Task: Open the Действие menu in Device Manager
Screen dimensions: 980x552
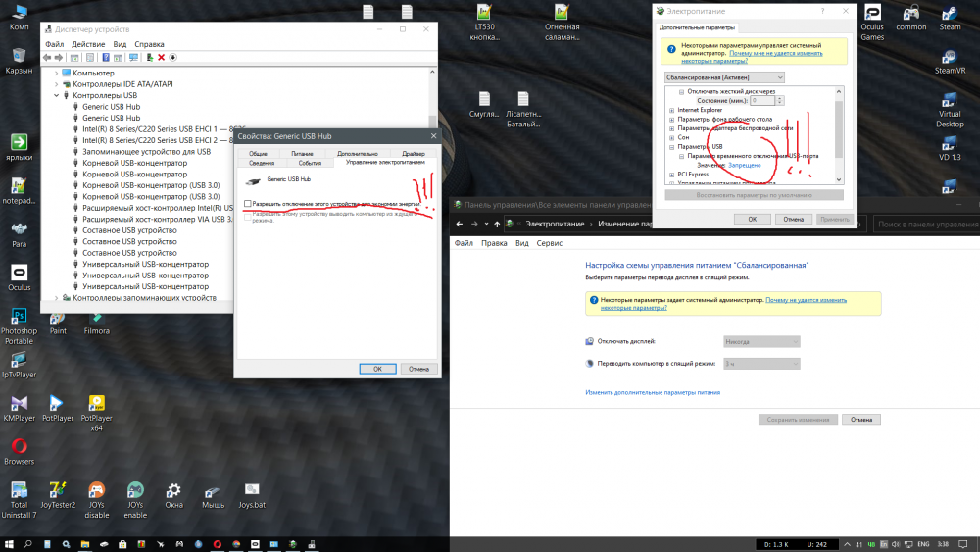Action: (x=88, y=44)
